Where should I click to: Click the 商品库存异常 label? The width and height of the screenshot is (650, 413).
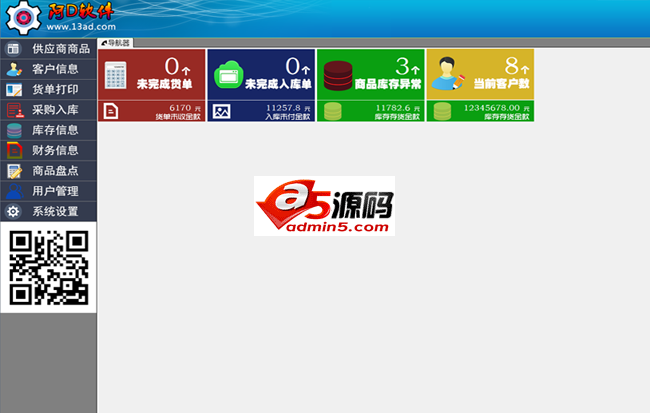tap(388, 84)
